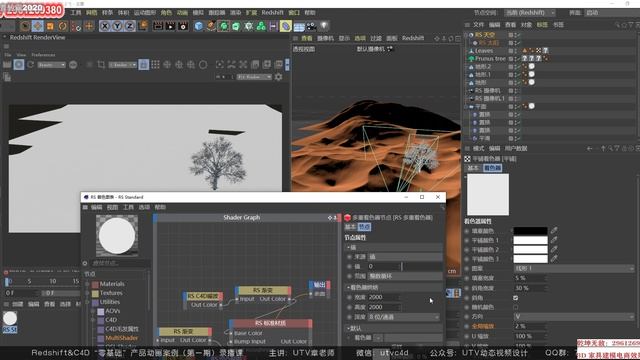The image size is (640, 360).
Task: Enable the random color checkbox
Action: [516, 307]
